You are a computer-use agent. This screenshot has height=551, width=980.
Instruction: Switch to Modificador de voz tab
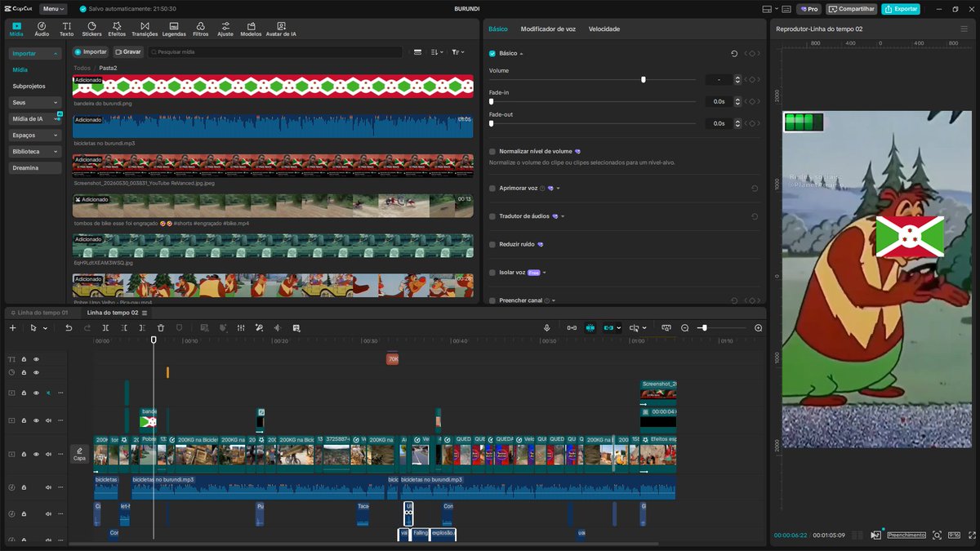548,29
